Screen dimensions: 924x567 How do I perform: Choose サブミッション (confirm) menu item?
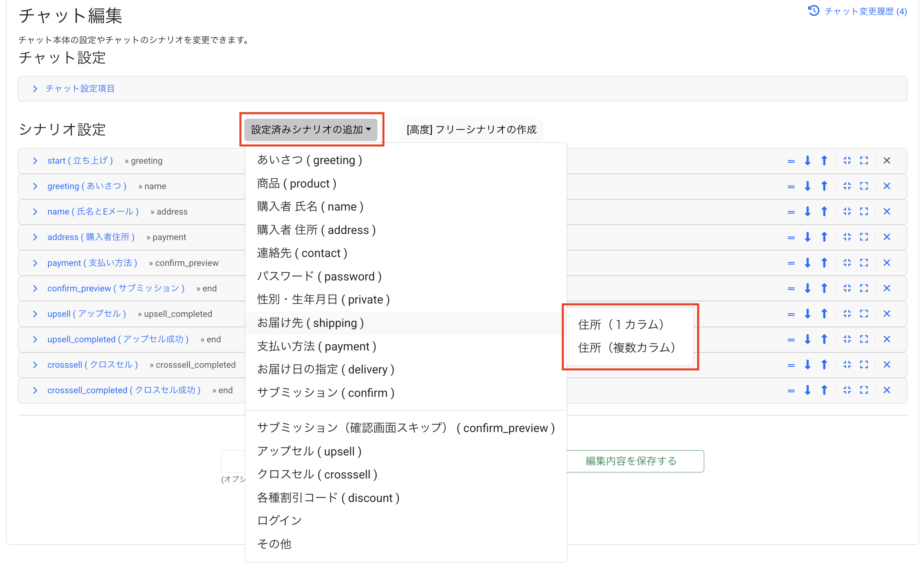tap(406, 393)
